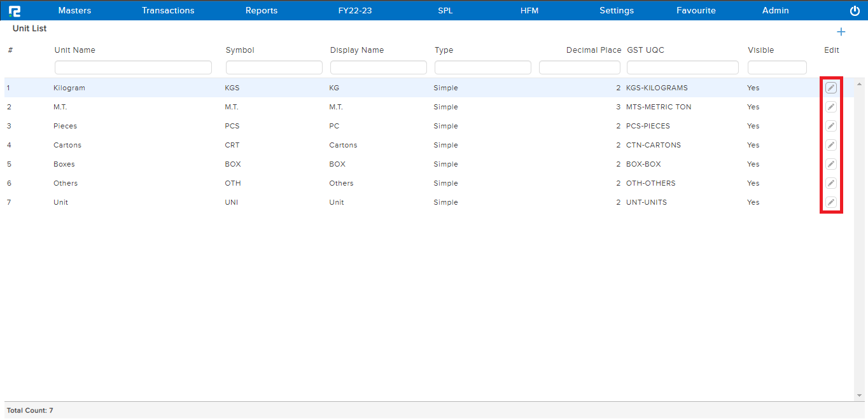This screenshot has width=868, height=419.
Task: Click the edit pencil for Kilogram row
Action: (x=830, y=88)
